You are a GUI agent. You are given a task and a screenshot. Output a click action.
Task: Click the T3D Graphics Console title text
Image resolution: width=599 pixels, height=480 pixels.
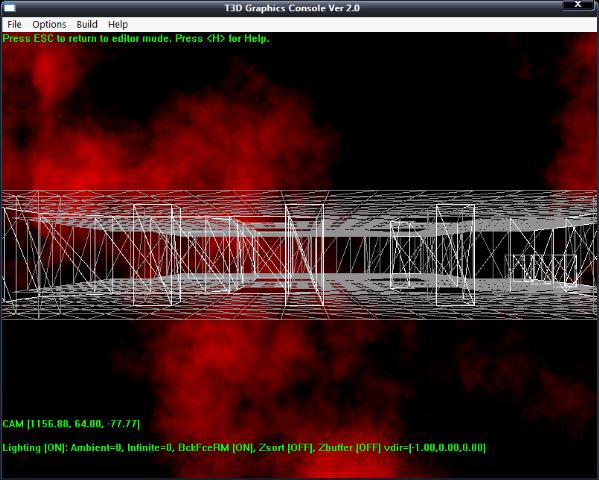(x=292, y=8)
